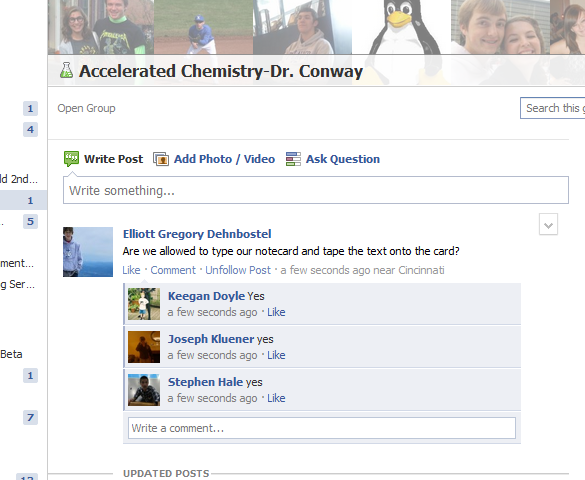Viewport: 585px width, 480px height.
Task: Click the smiling couple member photo
Action: pos(500,27)
